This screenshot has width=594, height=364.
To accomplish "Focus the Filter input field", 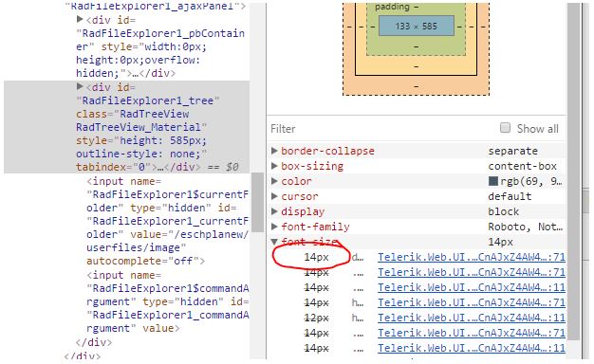I will click(381, 129).
